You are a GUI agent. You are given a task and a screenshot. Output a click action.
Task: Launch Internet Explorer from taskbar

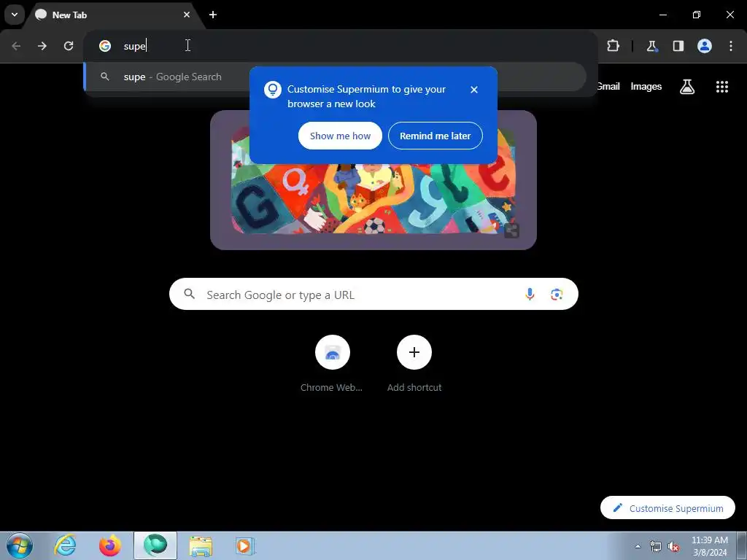pos(65,545)
